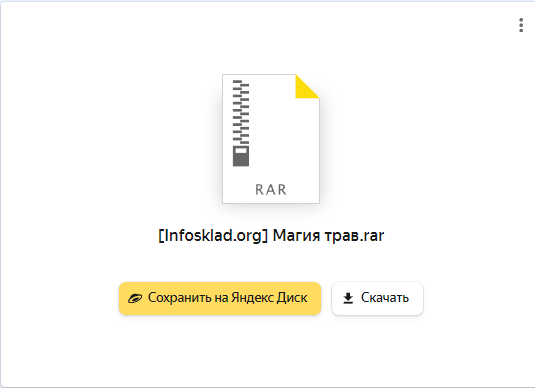Show file actions via top-right kebab menu
Screen dimensions: 535x388
521,25
